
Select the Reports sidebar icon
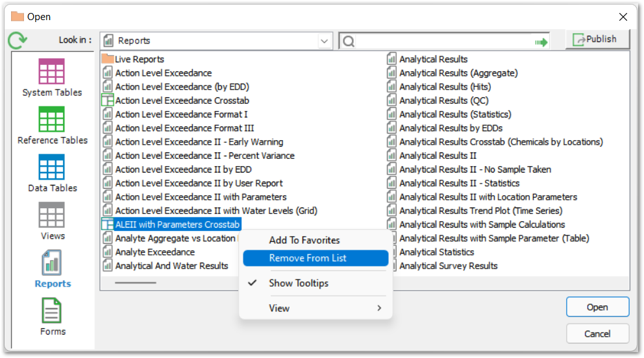click(x=52, y=263)
